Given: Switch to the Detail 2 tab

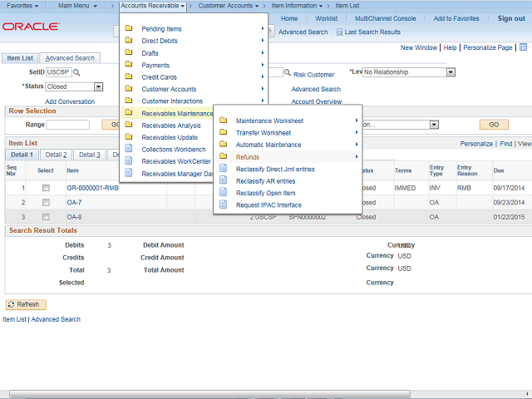Looking at the screenshot, I should pos(56,155).
